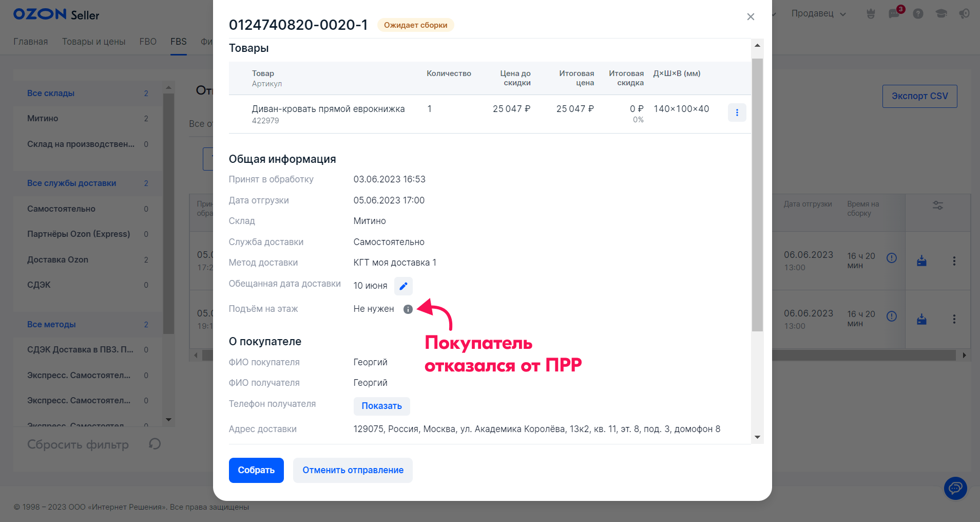Select Партнёры Ozon (Express) filter
This screenshot has height=522, width=980.
[88, 234]
